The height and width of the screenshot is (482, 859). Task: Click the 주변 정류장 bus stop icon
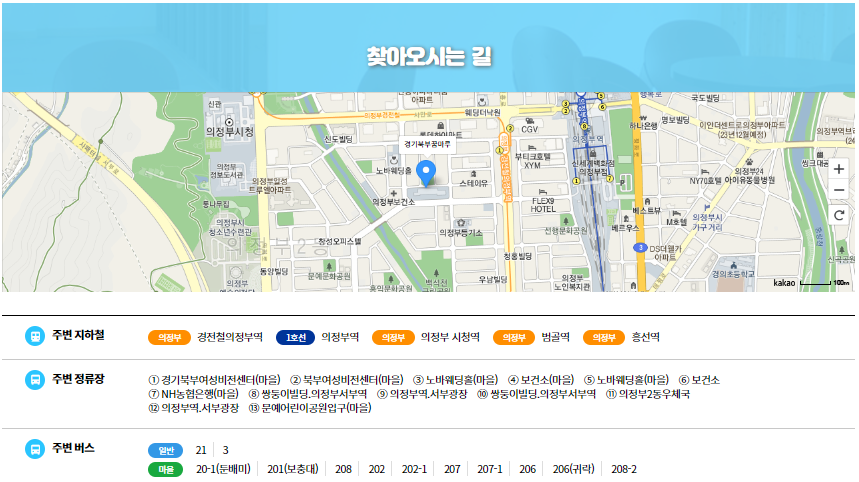tap(35, 380)
